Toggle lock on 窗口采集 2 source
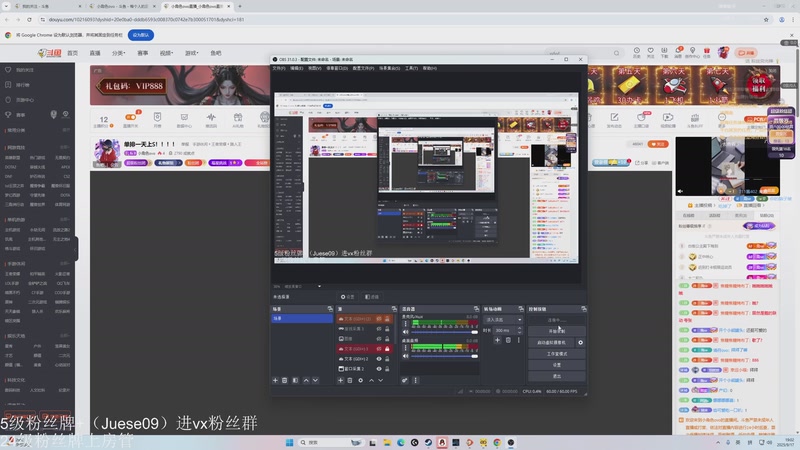 [x=387, y=369]
